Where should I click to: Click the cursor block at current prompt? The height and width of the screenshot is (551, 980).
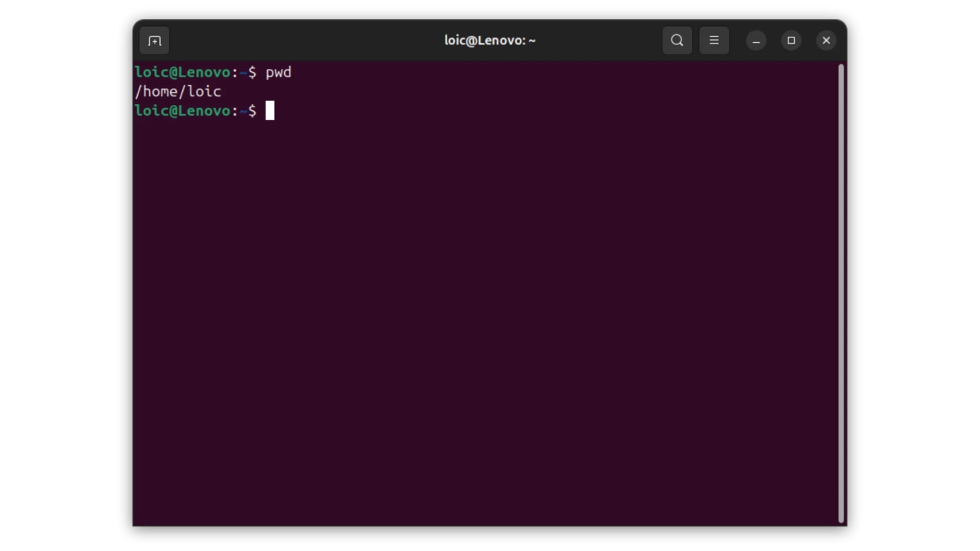point(269,111)
